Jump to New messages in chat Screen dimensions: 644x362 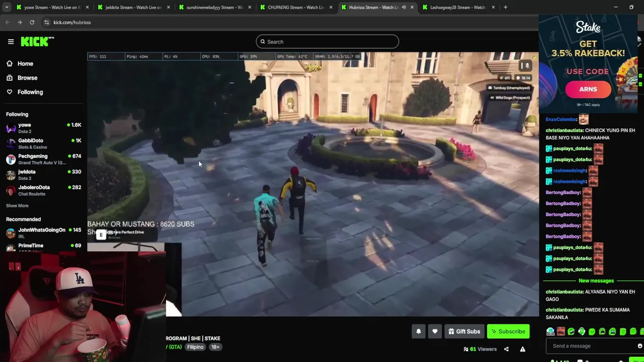596,281
